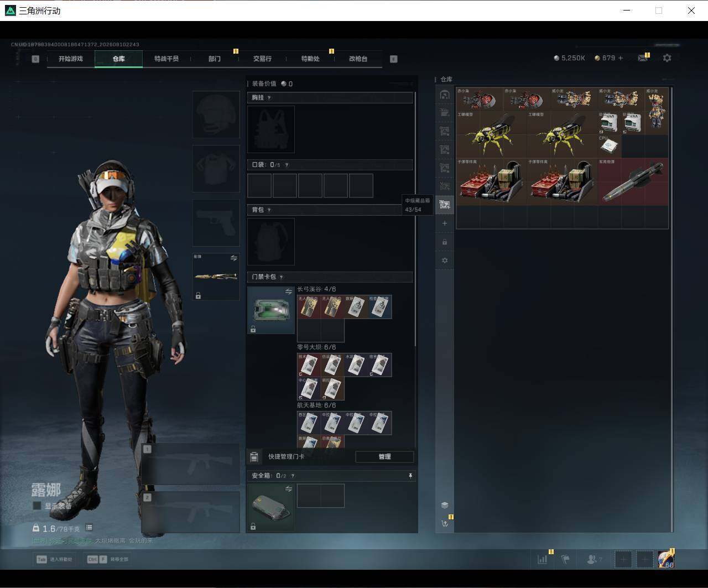The height and width of the screenshot is (588, 708).
Task: Click the 5,250K currency balance
Action: [x=569, y=58]
